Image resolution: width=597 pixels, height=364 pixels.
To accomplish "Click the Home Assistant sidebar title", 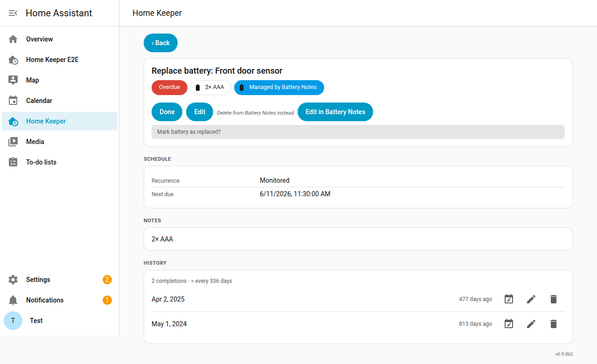I will point(59,13).
